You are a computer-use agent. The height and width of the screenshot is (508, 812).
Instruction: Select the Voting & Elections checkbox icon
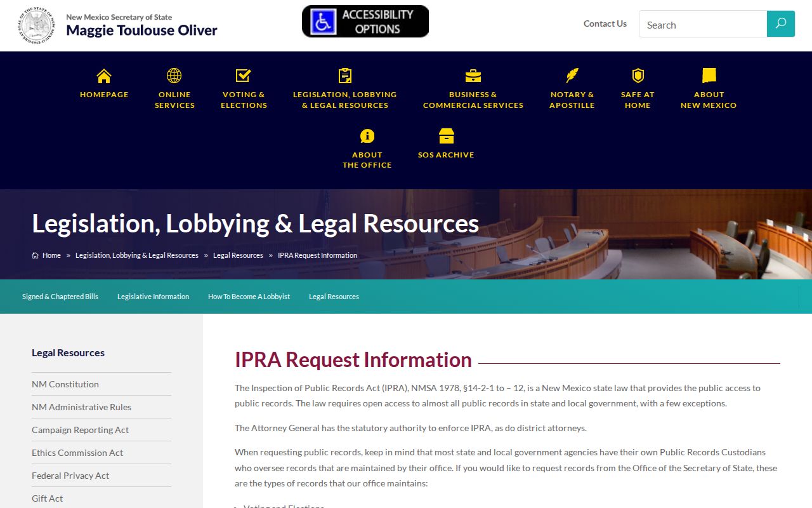244,76
